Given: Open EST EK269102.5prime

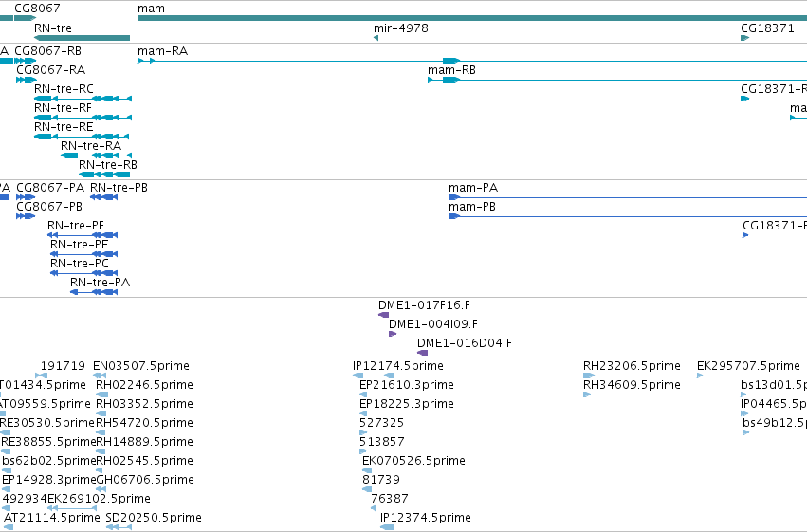Looking at the screenshot, I should coord(99,500).
